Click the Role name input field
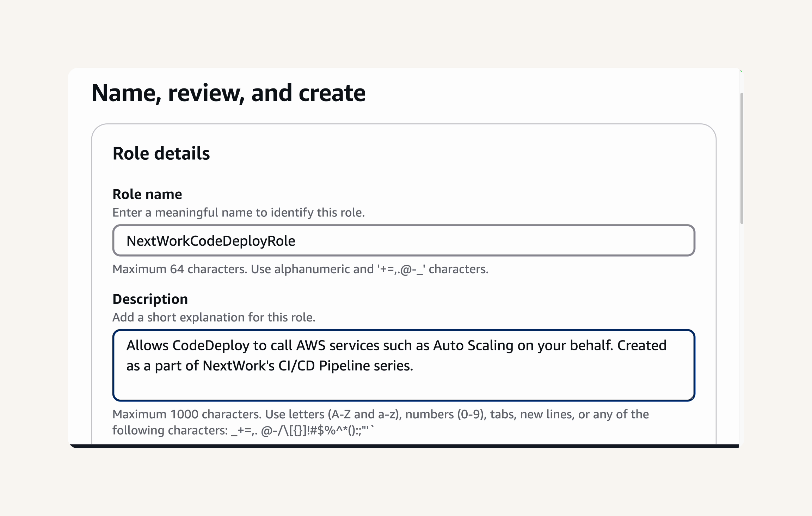Image resolution: width=812 pixels, height=516 pixels. 404,241
